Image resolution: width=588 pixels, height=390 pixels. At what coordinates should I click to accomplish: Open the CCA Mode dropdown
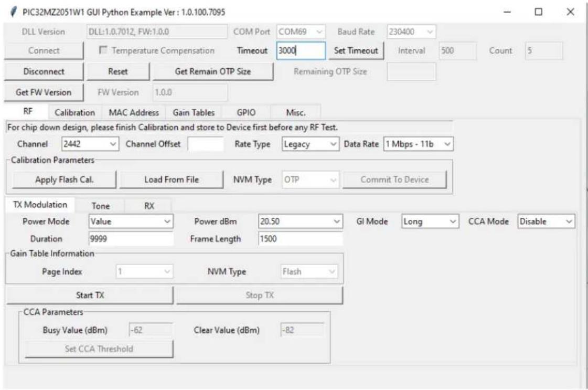coord(546,222)
